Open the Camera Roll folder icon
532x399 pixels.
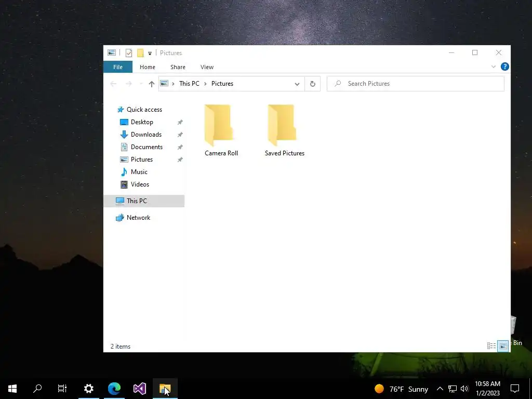coord(219,125)
